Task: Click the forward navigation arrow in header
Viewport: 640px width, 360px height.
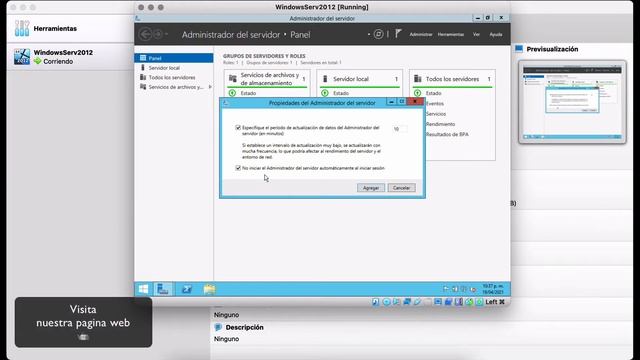Action: click(x=158, y=34)
